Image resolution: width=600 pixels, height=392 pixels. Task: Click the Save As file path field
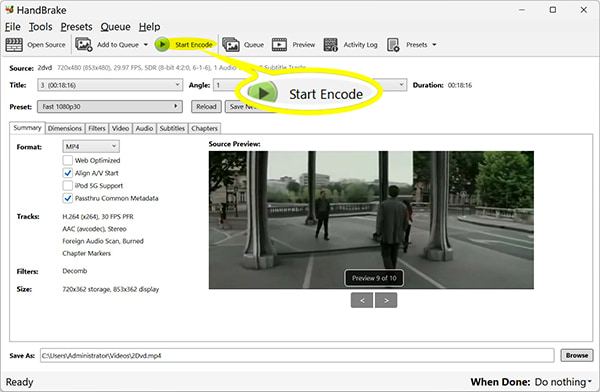297,355
